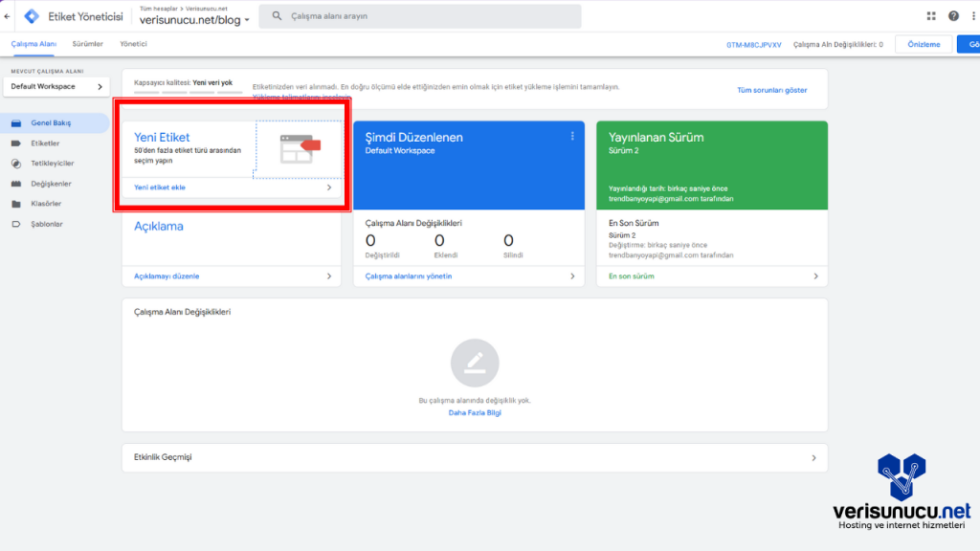Click the GTM-M8CJPVXV container ID link
The image size is (980, 551).
754,45
